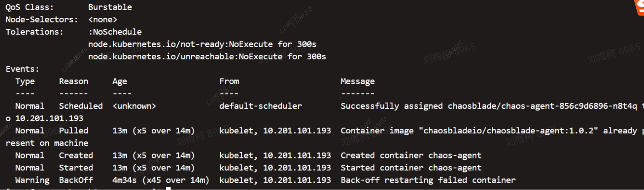The width and height of the screenshot is (644, 190).
Task: Click the Age column header
Action: [x=120, y=81]
